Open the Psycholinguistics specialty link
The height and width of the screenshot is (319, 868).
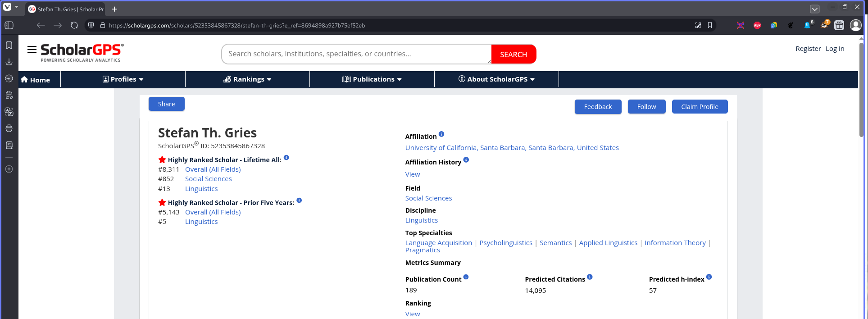506,243
